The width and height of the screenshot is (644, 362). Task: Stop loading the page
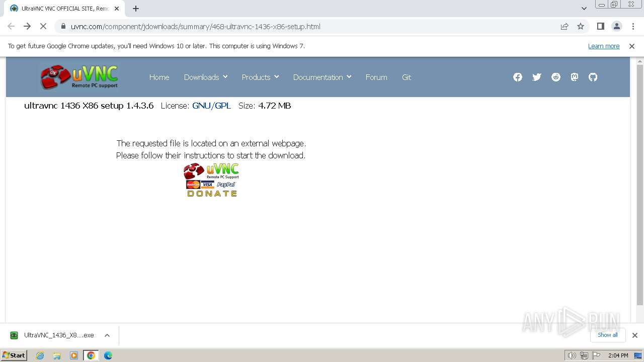point(43,26)
